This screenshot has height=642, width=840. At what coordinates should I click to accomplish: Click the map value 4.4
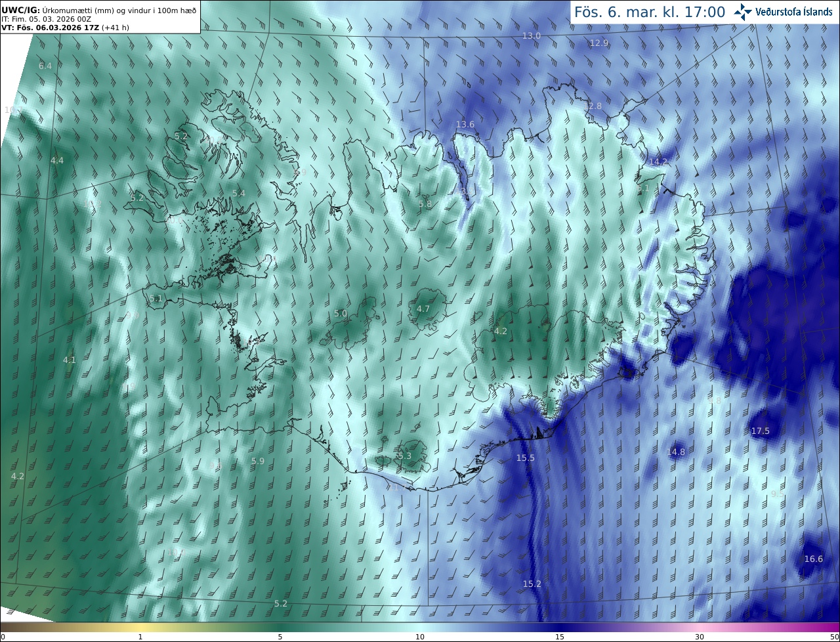tap(57, 160)
